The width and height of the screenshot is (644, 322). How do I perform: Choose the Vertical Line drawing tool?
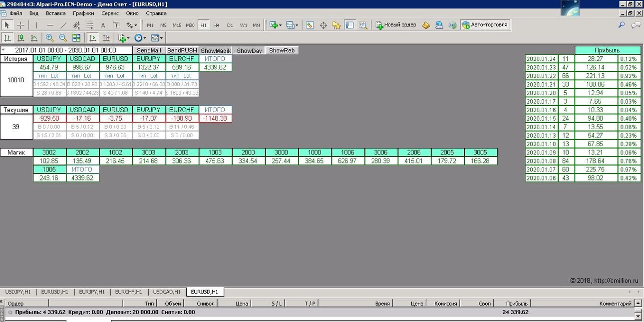(36, 25)
